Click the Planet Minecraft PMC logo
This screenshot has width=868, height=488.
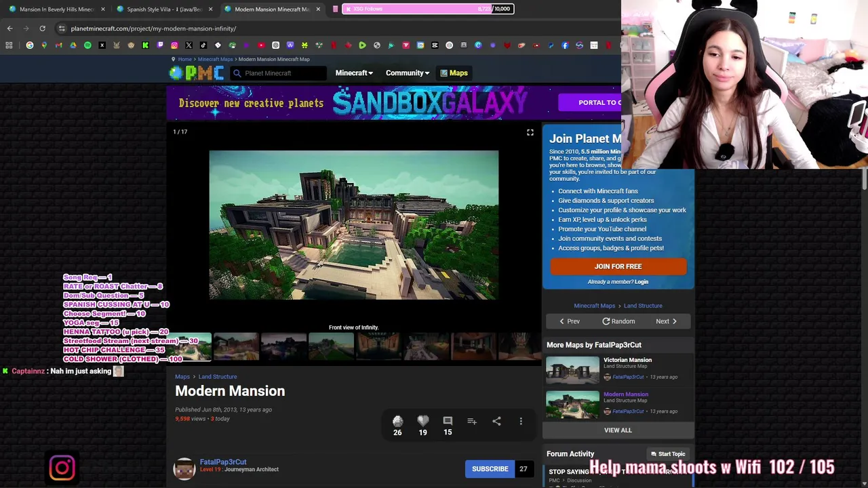click(x=197, y=73)
